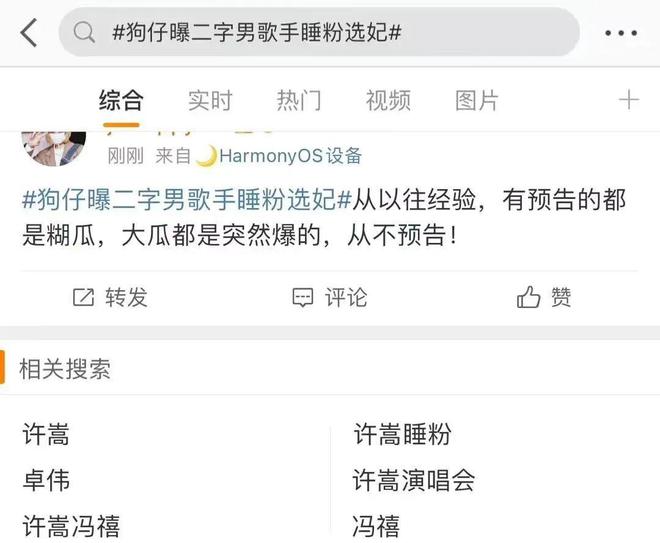Tap the back arrow icon

pyautogui.click(x=29, y=32)
